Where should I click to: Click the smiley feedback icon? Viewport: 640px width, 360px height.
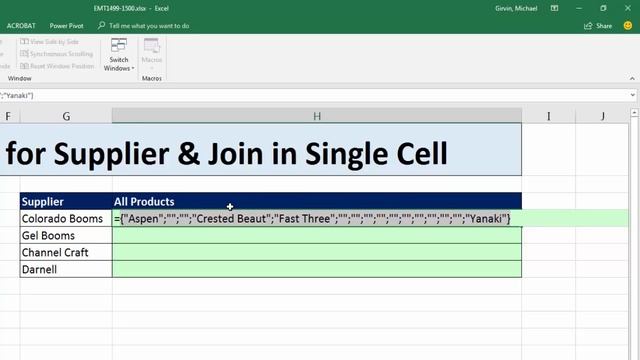pos(628,26)
